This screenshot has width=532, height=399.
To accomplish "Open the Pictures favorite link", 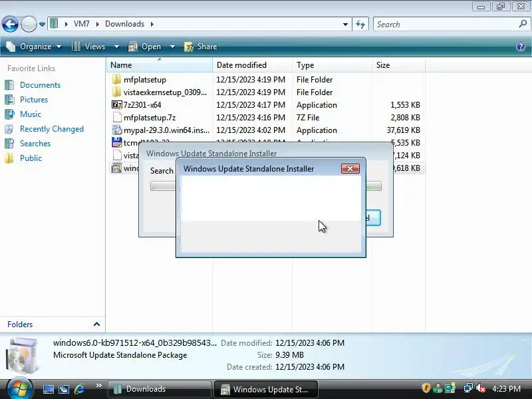I will point(34,100).
